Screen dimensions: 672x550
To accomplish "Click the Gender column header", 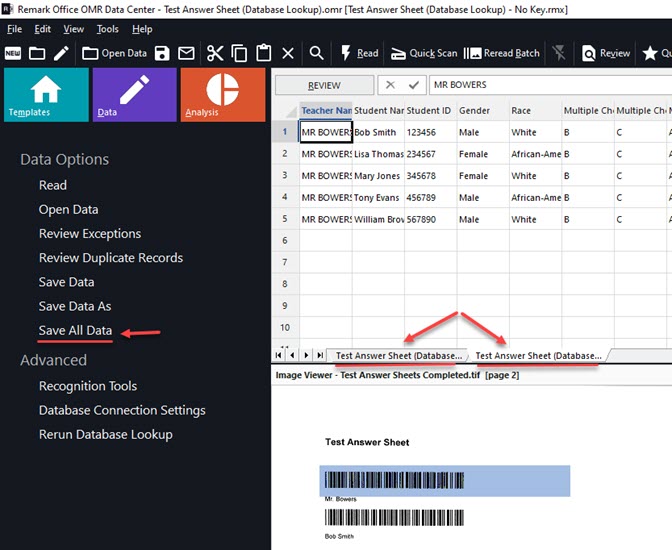I will point(483,111).
